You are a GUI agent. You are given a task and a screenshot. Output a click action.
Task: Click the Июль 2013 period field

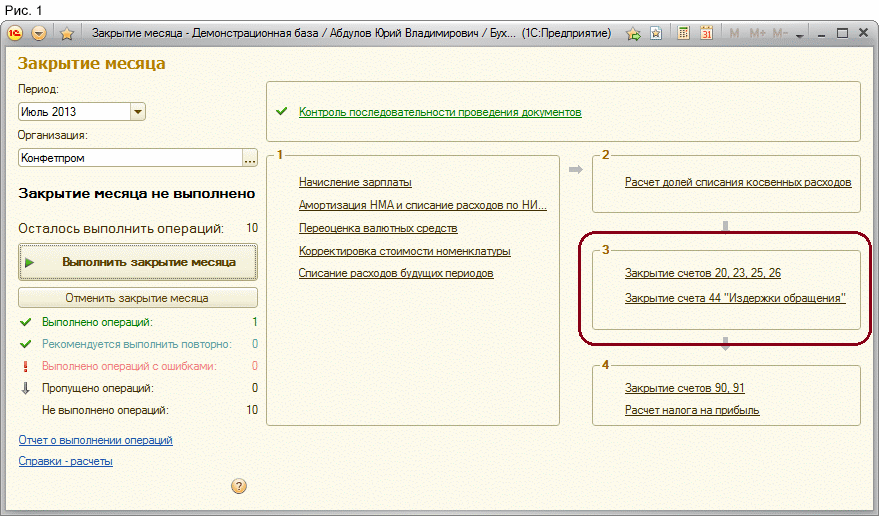click(x=75, y=112)
